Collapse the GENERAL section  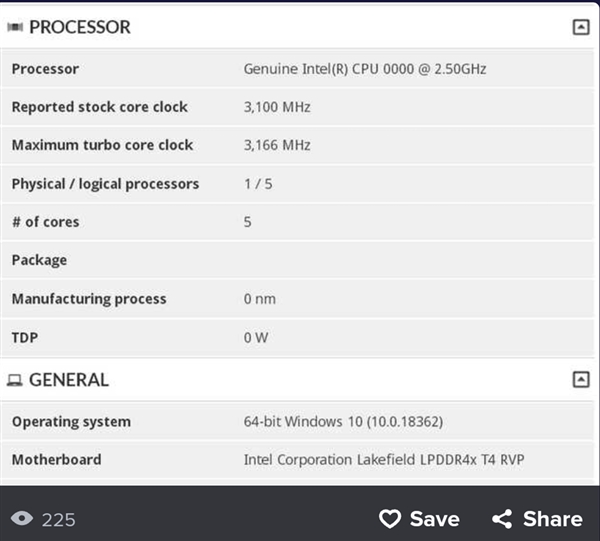click(580, 379)
